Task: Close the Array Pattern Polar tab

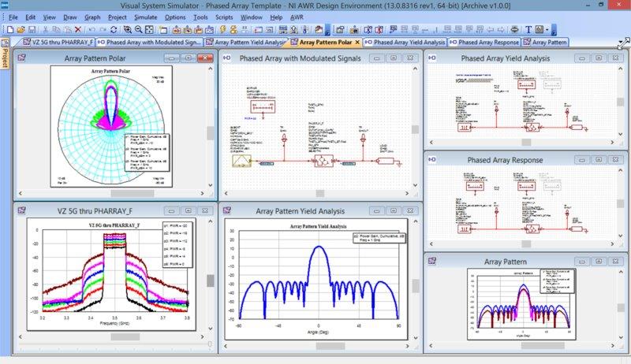Action: click(x=357, y=42)
